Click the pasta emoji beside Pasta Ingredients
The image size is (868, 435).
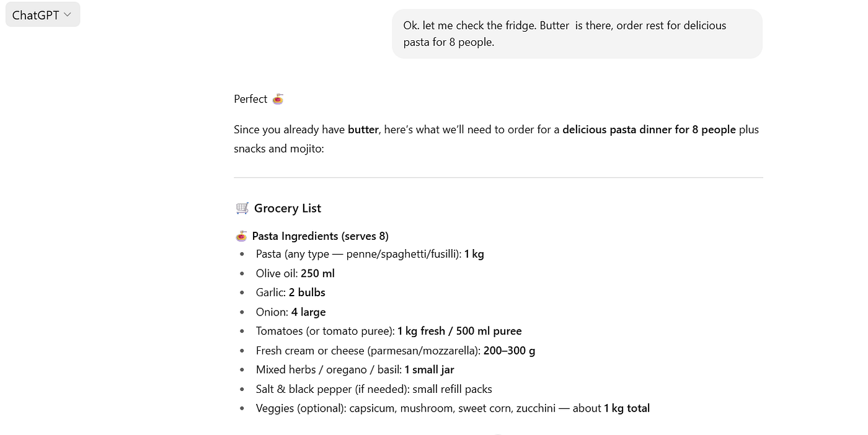pos(242,236)
